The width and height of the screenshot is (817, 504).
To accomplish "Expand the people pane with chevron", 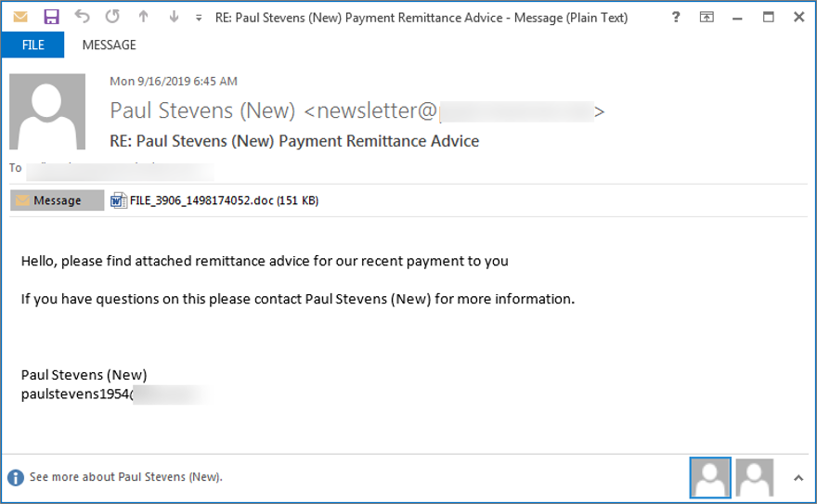I will point(798,477).
